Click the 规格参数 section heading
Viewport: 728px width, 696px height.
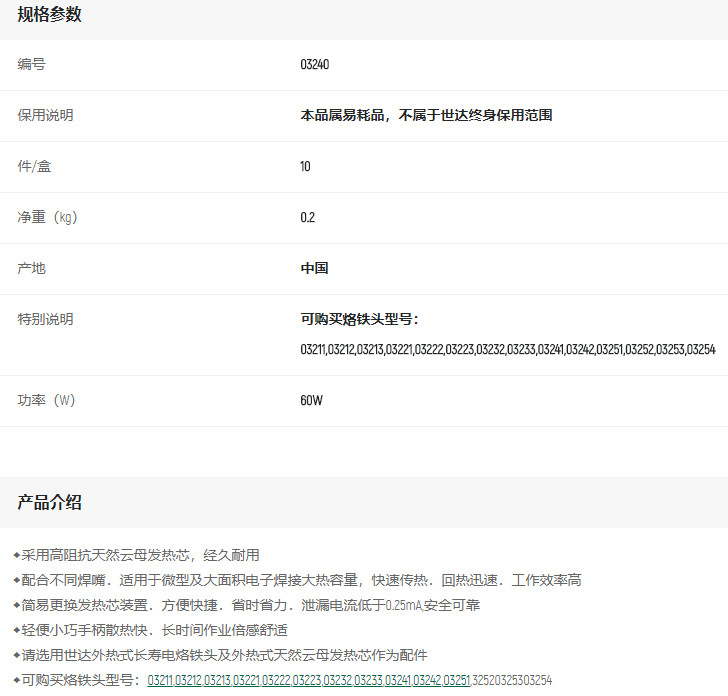[49, 15]
